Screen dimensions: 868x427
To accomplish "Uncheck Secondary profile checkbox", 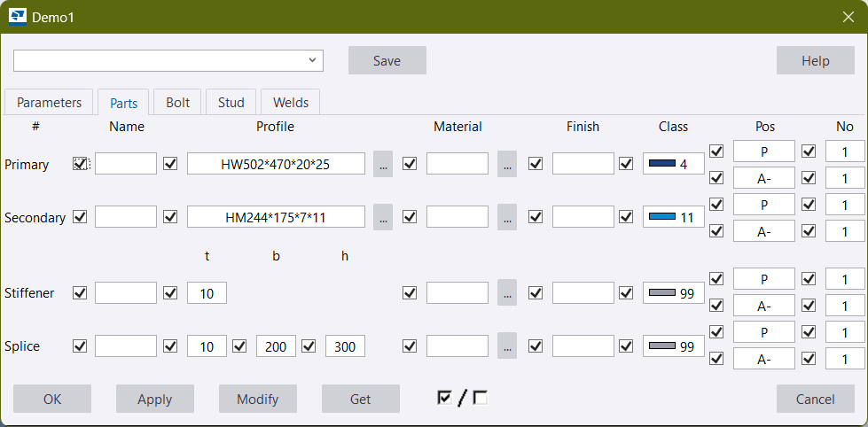I will click(x=170, y=217).
